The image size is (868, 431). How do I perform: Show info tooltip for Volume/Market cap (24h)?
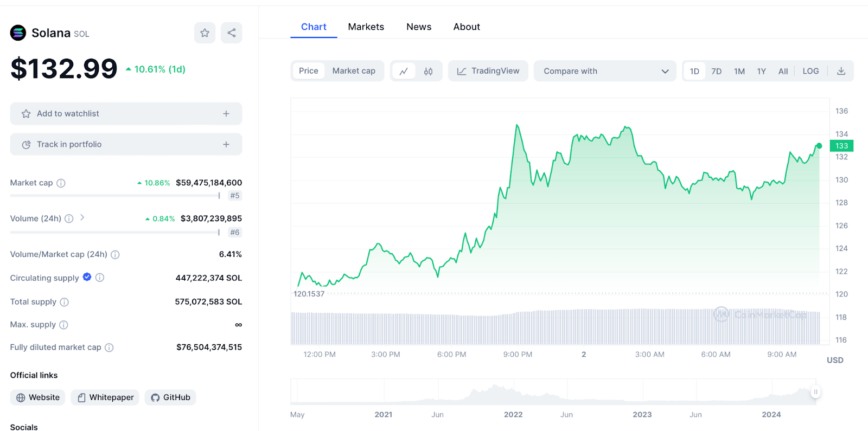click(115, 254)
